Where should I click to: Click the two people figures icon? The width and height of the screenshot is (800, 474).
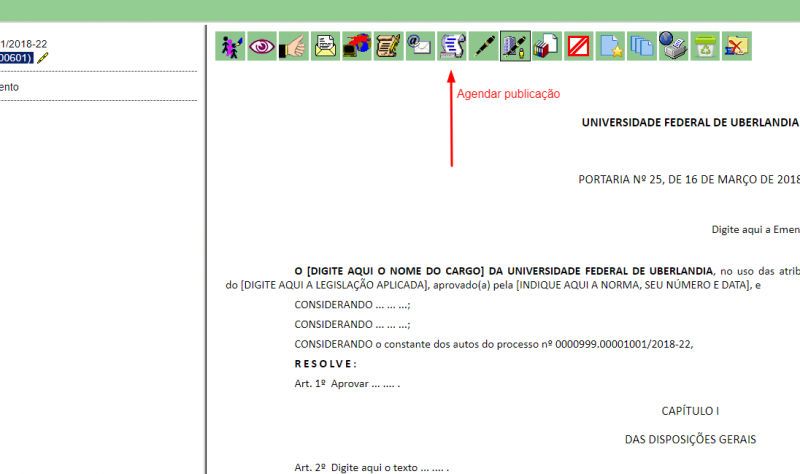pos(230,45)
